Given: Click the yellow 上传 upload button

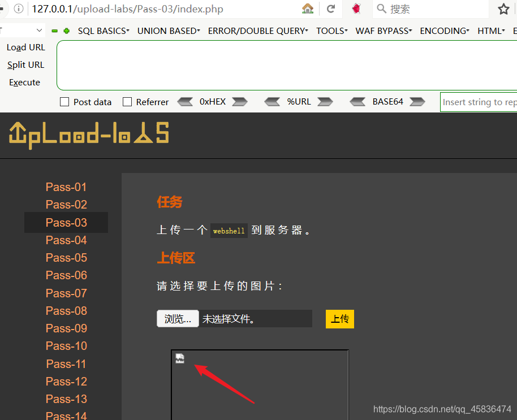Looking at the screenshot, I should 339,319.
